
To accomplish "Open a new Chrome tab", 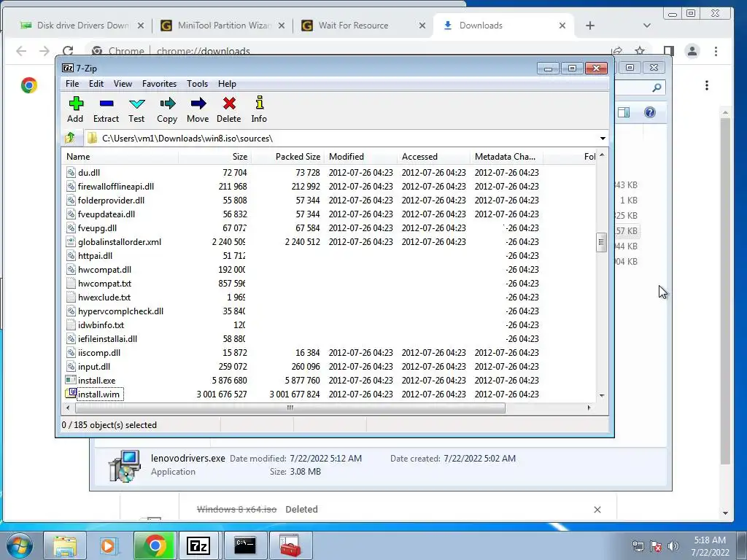I will 589,26.
